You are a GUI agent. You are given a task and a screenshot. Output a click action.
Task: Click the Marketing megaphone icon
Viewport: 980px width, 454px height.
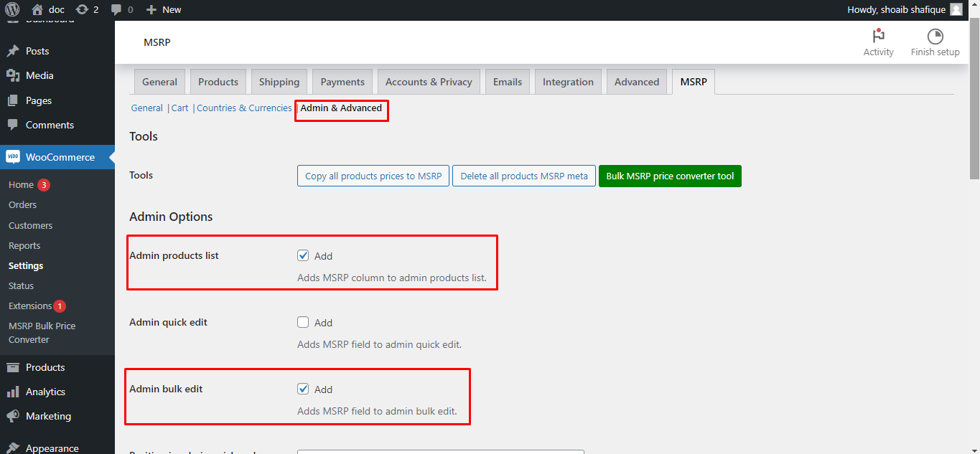tap(13, 416)
